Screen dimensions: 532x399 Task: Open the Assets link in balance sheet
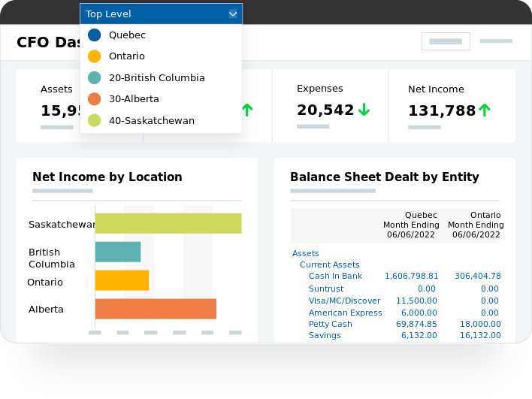click(x=305, y=253)
